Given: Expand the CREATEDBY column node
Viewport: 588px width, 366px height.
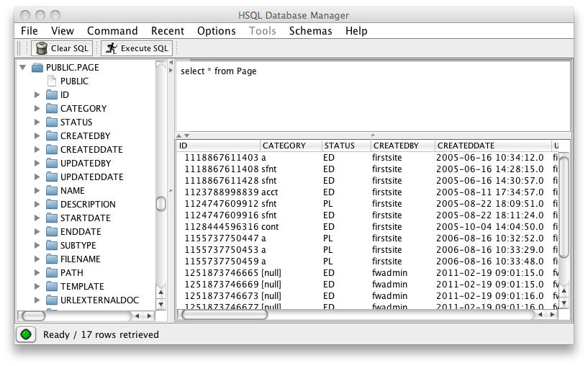Looking at the screenshot, I should click(37, 136).
